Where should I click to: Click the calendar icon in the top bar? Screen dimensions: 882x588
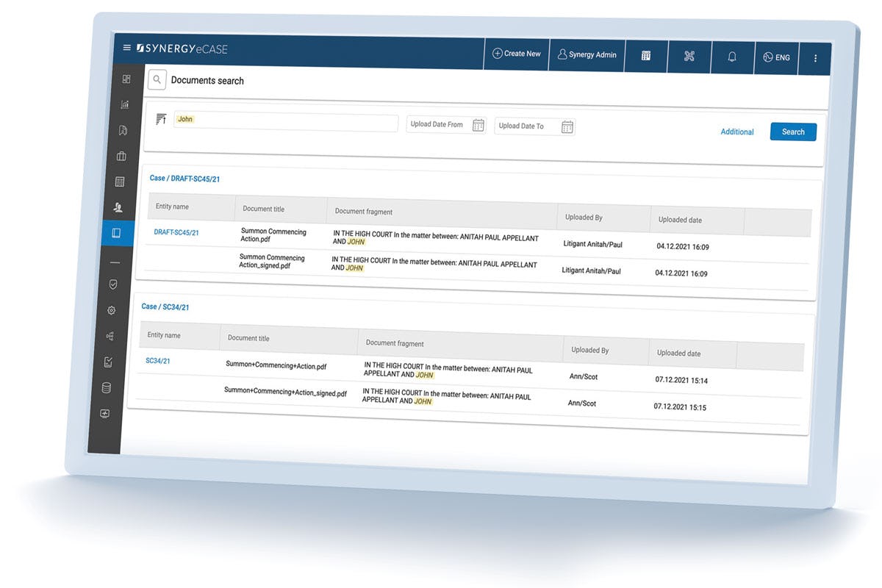pyautogui.click(x=645, y=55)
